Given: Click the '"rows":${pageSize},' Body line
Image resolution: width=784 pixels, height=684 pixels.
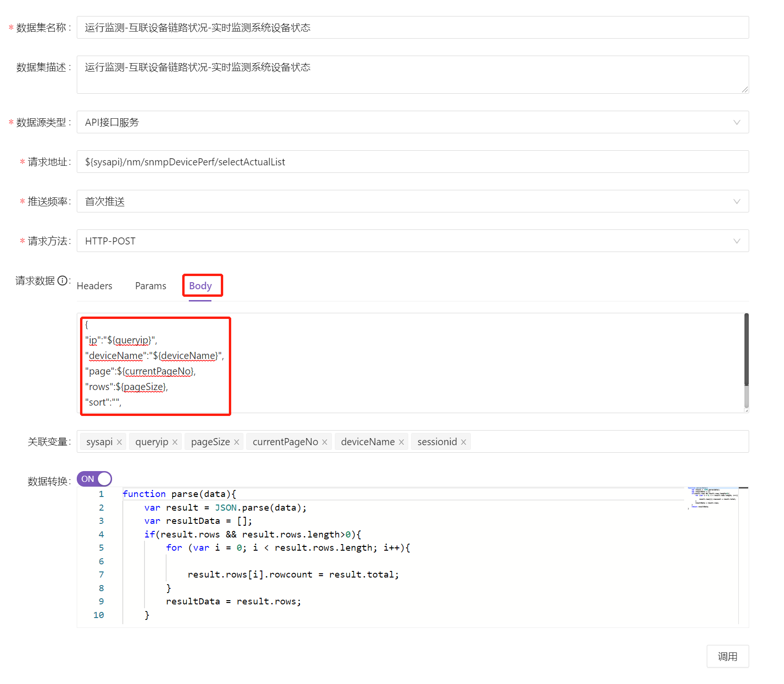Looking at the screenshot, I should 127,387.
